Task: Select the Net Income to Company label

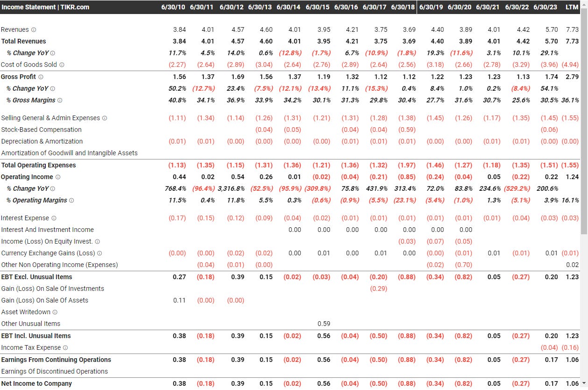Action: point(36,384)
